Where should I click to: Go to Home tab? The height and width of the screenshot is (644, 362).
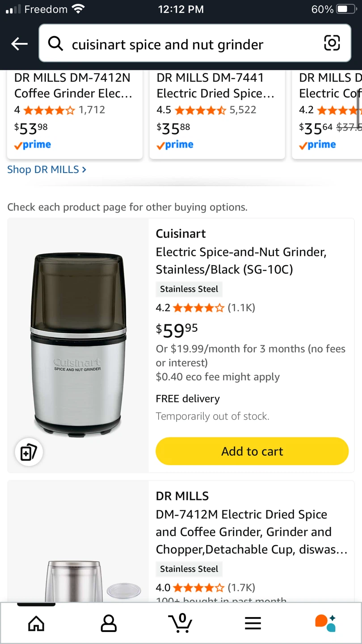pos(36,623)
